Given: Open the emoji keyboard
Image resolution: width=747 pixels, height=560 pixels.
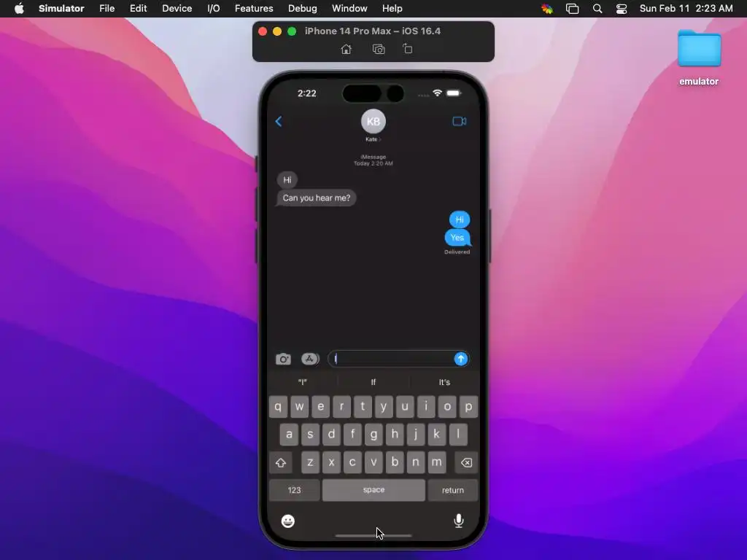Looking at the screenshot, I should [x=287, y=521].
